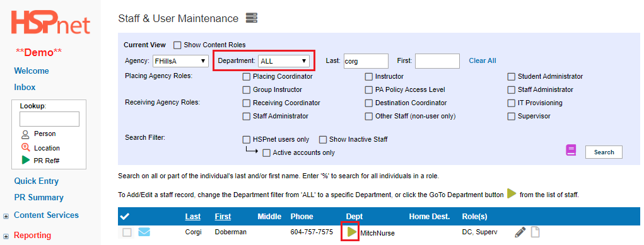The height and width of the screenshot is (245, 644).
Task: Check the Group Instructor role
Action: point(246,89)
